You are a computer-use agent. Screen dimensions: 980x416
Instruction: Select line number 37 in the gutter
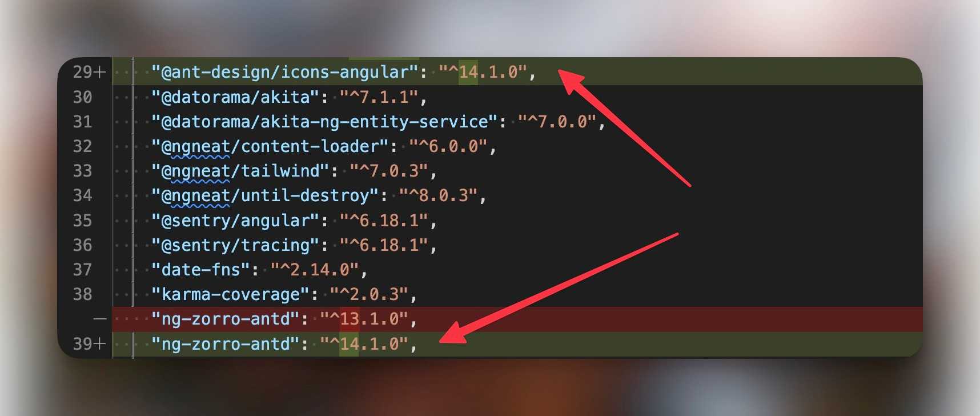[x=82, y=270]
